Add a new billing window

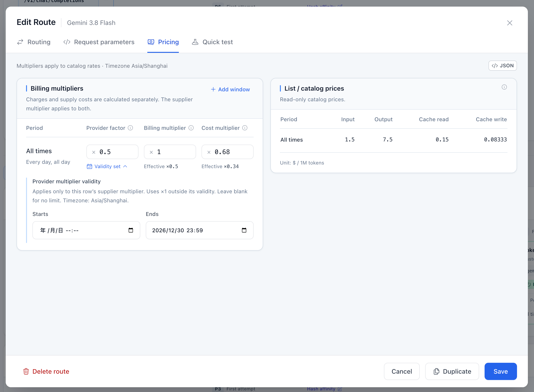click(230, 90)
